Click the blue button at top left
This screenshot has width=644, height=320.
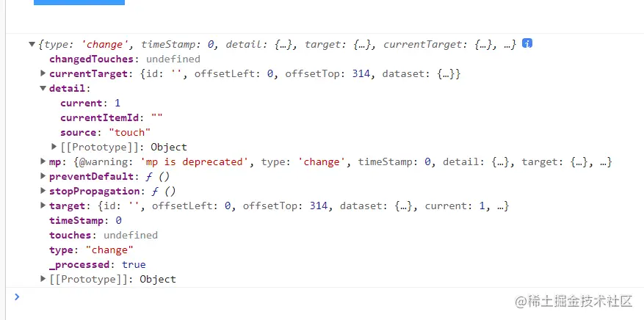(79, 2)
